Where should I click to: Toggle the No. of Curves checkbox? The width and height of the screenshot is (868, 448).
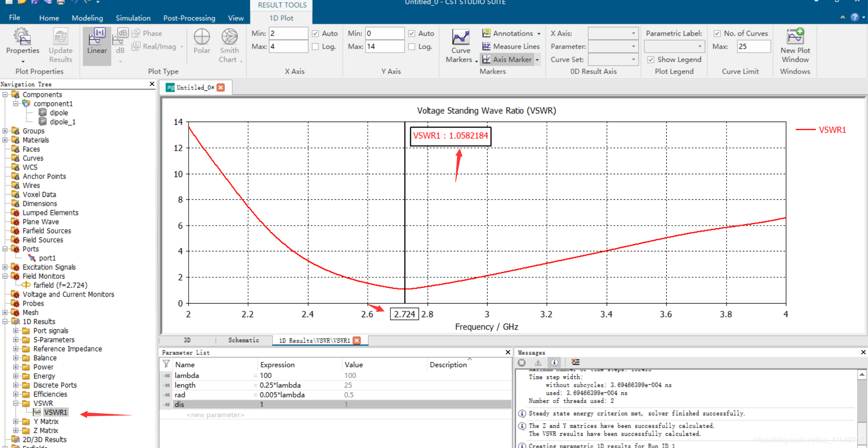click(x=717, y=34)
